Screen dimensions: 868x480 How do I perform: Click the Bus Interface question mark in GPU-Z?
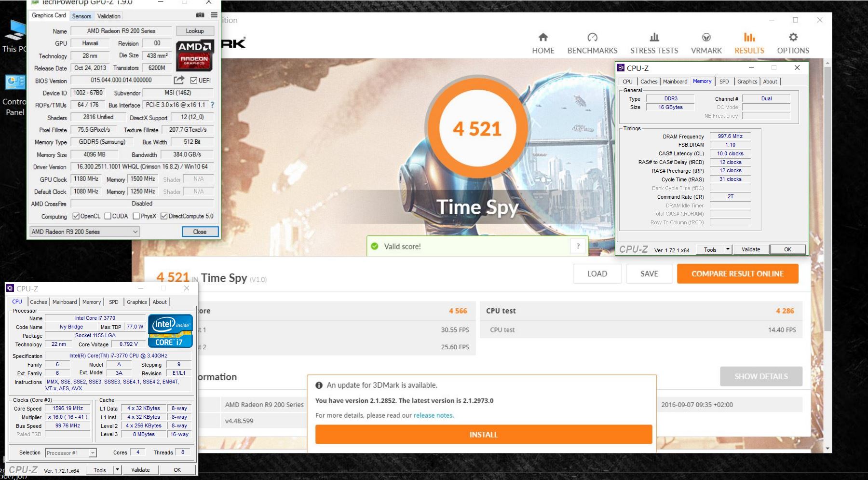point(212,105)
